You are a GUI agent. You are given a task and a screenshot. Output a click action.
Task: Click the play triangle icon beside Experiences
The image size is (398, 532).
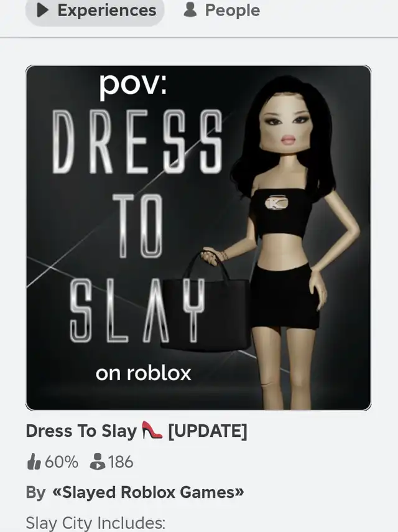coord(43,11)
